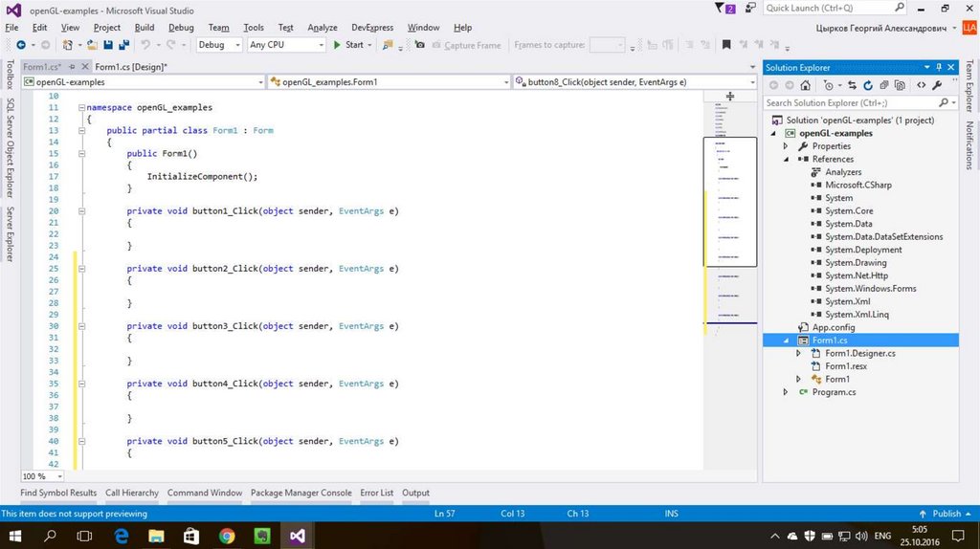Toggle bookmark on the current line
The width and height of the screenshot is (980, 549).
click(x=726, y=45)
